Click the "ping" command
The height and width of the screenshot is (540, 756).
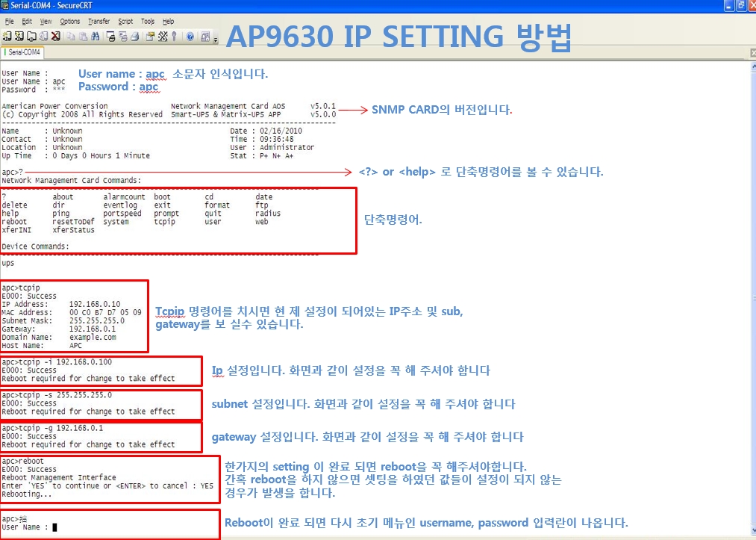click(61, 214)
